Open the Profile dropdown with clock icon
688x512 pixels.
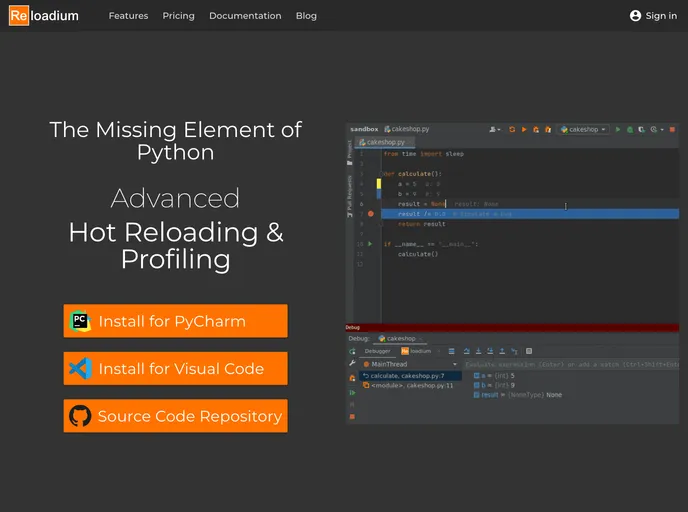(x=656, y=129)
